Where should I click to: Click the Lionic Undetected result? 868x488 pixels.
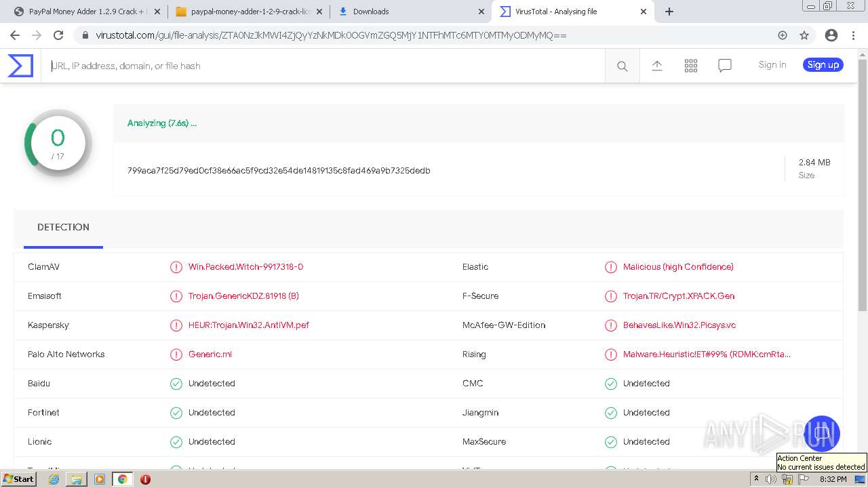click(x=212, y=442)
